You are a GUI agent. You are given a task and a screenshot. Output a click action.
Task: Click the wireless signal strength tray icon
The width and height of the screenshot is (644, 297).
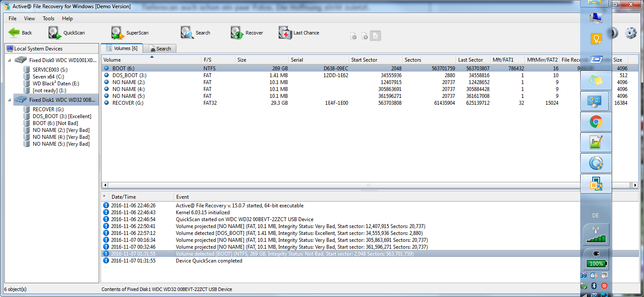(x=596, y=234)
